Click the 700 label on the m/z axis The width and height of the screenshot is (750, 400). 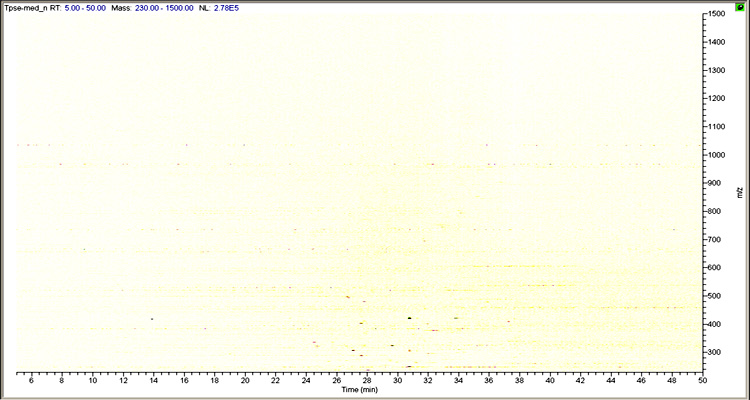coord(714,240)
